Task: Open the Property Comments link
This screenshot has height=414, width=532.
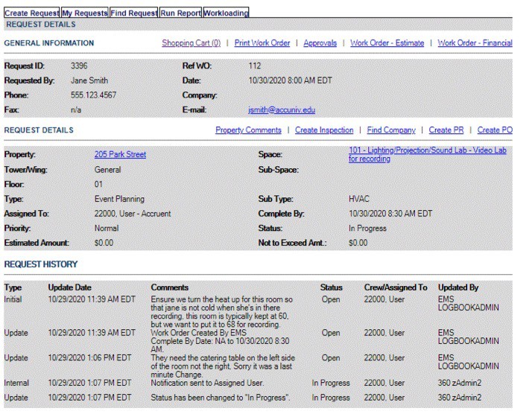Action: coord(248,130)
